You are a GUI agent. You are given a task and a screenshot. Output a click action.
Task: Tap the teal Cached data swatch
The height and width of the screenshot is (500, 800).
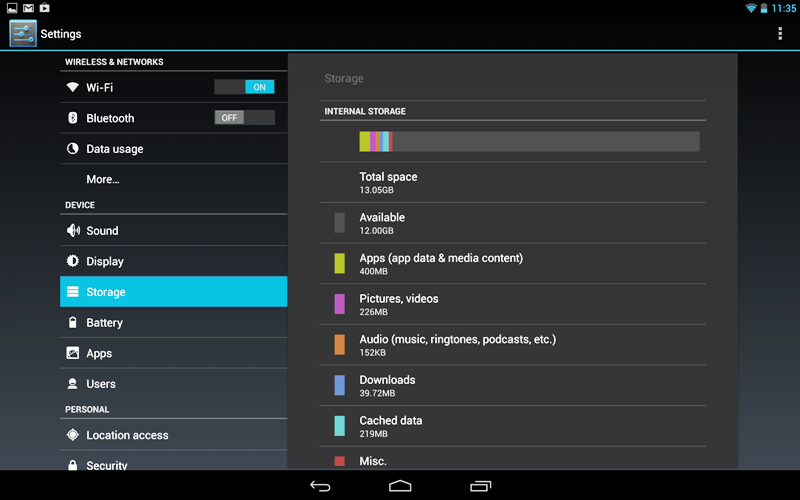click(x=339, y=426)
